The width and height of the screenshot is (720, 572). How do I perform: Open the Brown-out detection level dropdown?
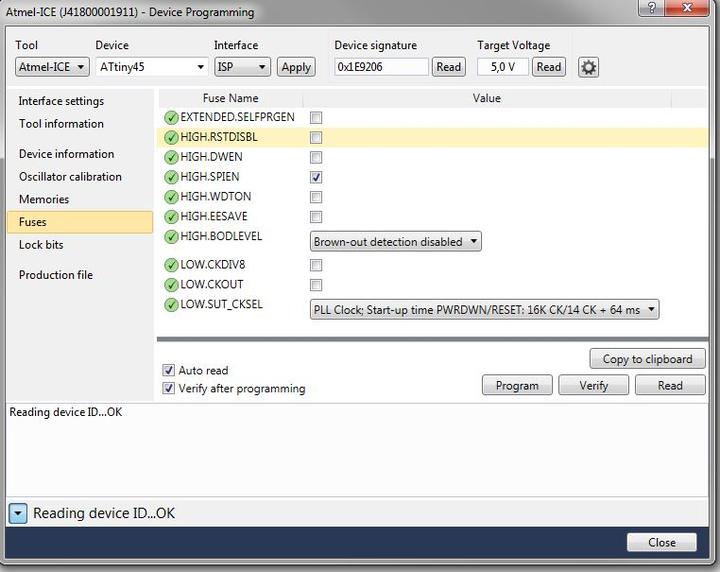[395, 241]
